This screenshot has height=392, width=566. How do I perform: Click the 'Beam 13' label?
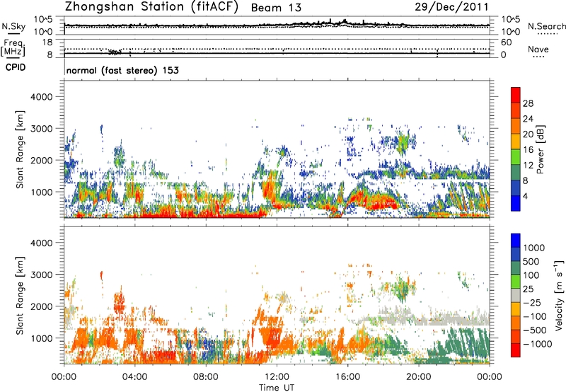pyautogui.click(x=276, y=8)
